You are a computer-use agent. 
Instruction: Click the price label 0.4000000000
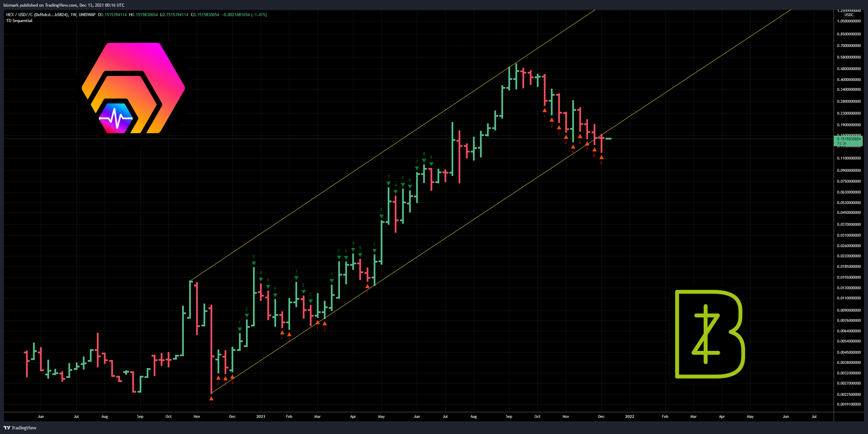(x=849, y=80)
